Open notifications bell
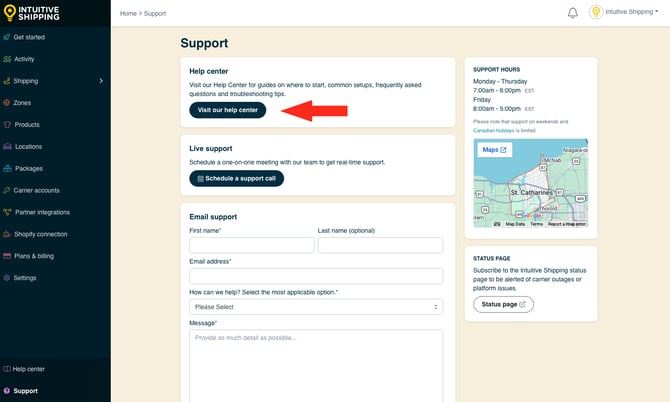The width and height of the screenshot is (670, 402). click(573, 13)
